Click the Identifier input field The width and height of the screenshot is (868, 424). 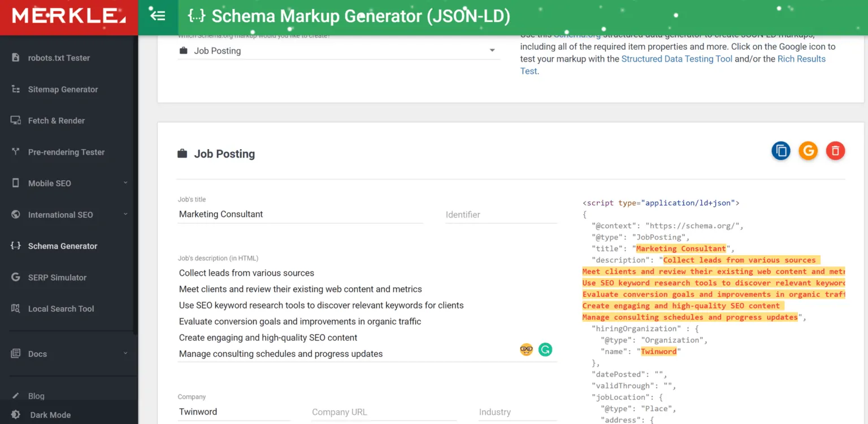(501, 215)
